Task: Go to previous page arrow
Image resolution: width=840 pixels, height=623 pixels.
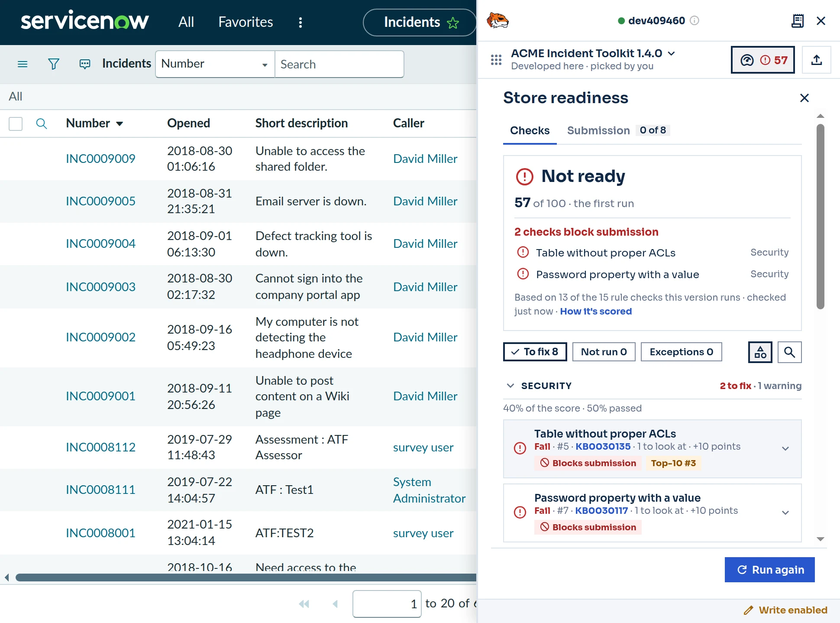Action: [335, 604]
